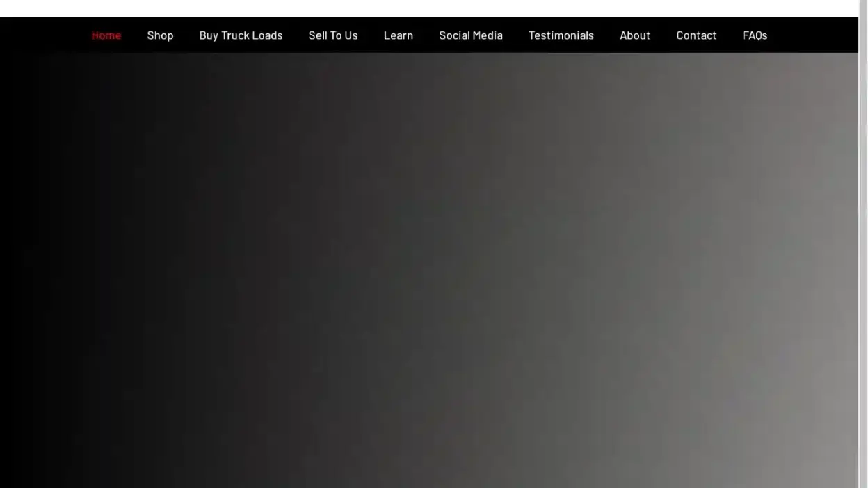The width and height of the screenshot is (868, 488).
Task: Choose Sell To Us from the top menu
Action: coord(332,35)
